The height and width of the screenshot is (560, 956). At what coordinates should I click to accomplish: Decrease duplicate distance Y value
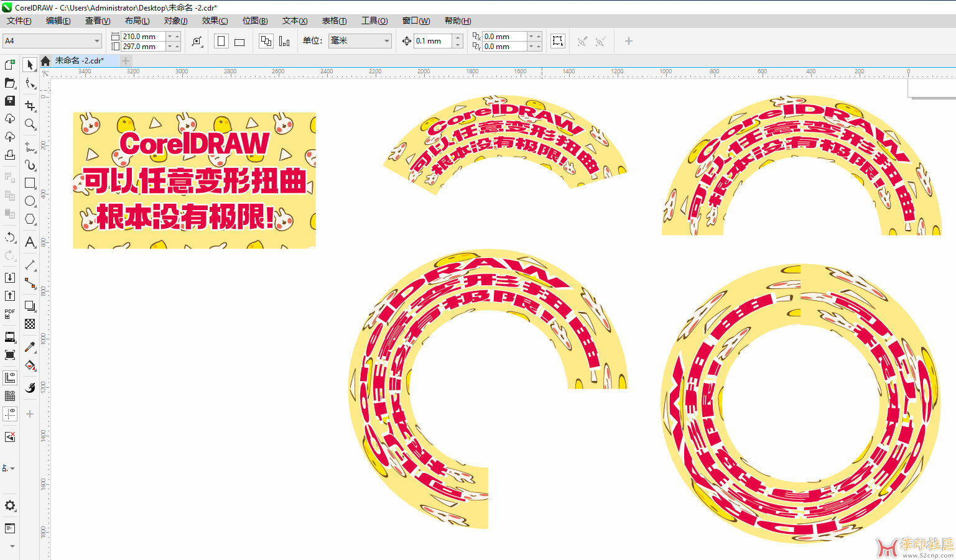[x=531, y=47]
